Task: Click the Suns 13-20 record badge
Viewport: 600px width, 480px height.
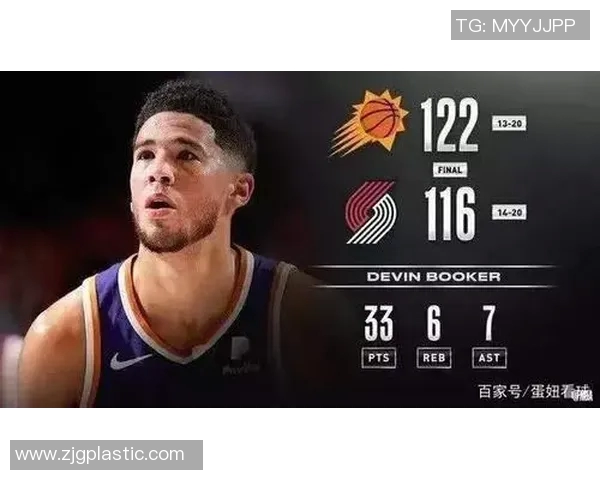Action: coord(509,123)
